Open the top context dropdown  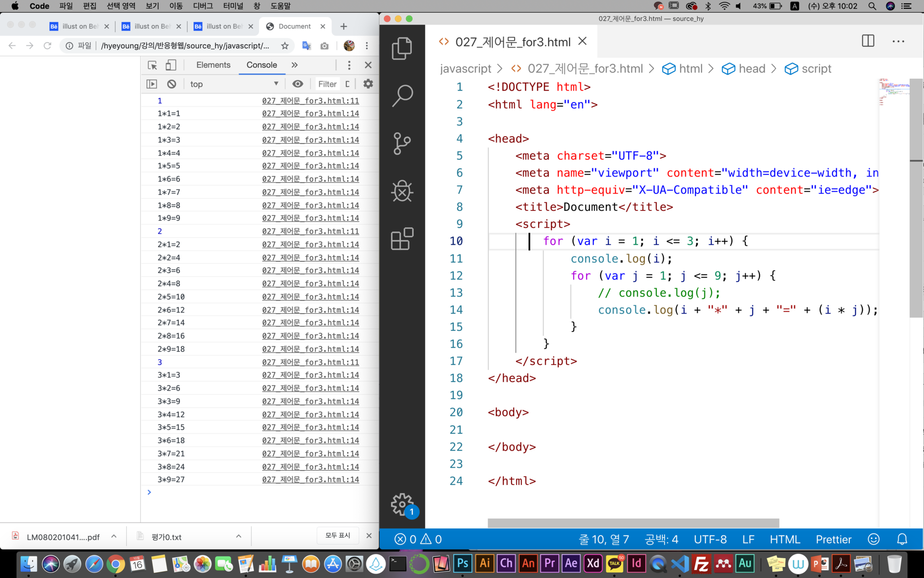[x=234, y=84]
